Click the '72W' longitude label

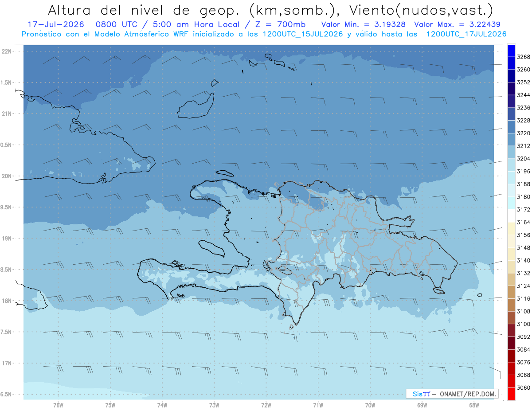[266, 405]
